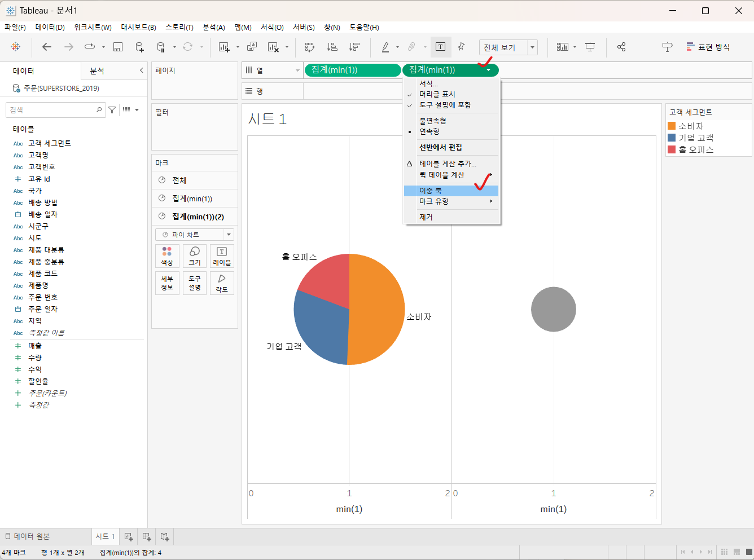Click the Sort ascending icon
754x560 pixels.
(332, 47)
